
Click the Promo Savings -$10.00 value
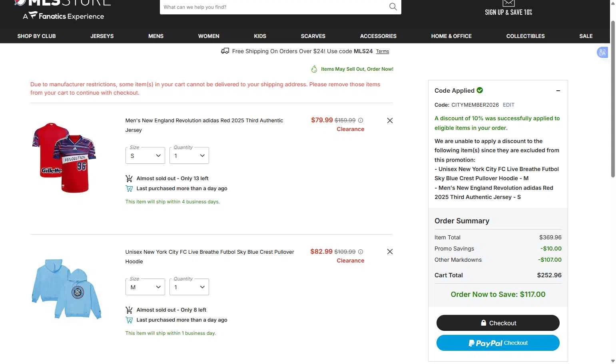(x=551, y=249)
